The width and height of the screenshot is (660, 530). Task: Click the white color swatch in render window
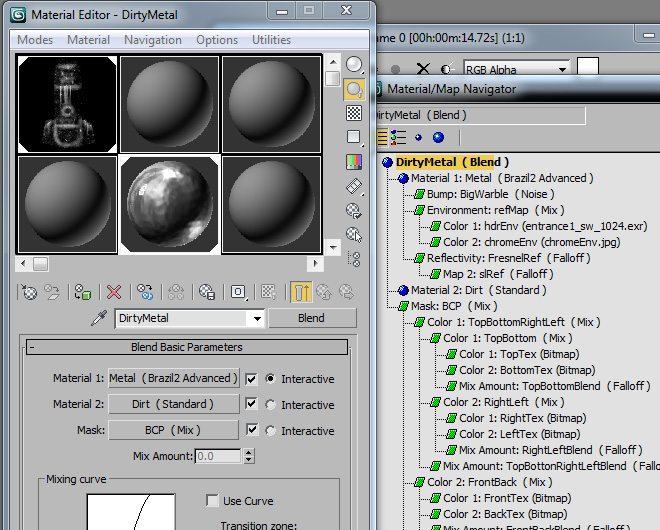coord(588,67)
